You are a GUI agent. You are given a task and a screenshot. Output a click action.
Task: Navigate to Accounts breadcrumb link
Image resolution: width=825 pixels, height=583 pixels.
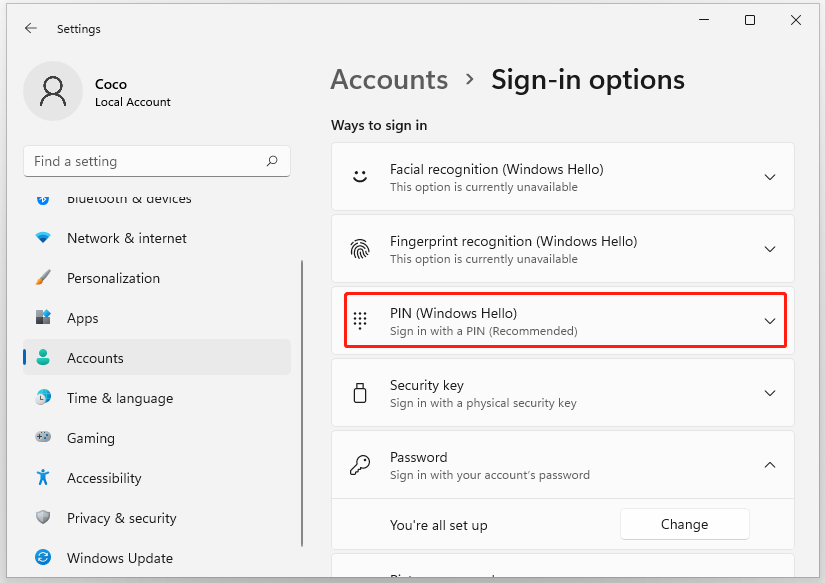click(389, 80)
